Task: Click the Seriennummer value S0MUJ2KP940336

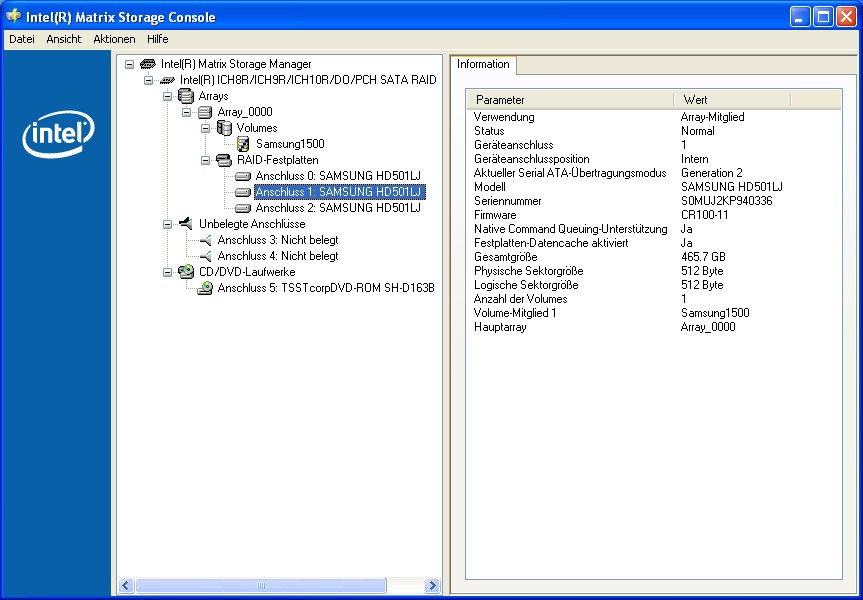Action: tap(727, 201)
